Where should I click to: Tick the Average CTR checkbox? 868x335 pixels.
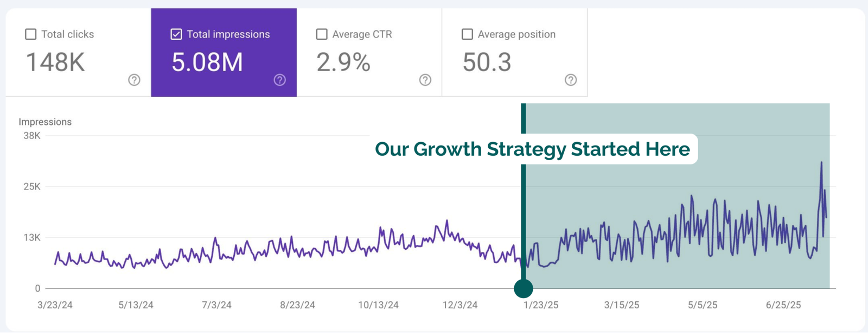coord(322,34)
